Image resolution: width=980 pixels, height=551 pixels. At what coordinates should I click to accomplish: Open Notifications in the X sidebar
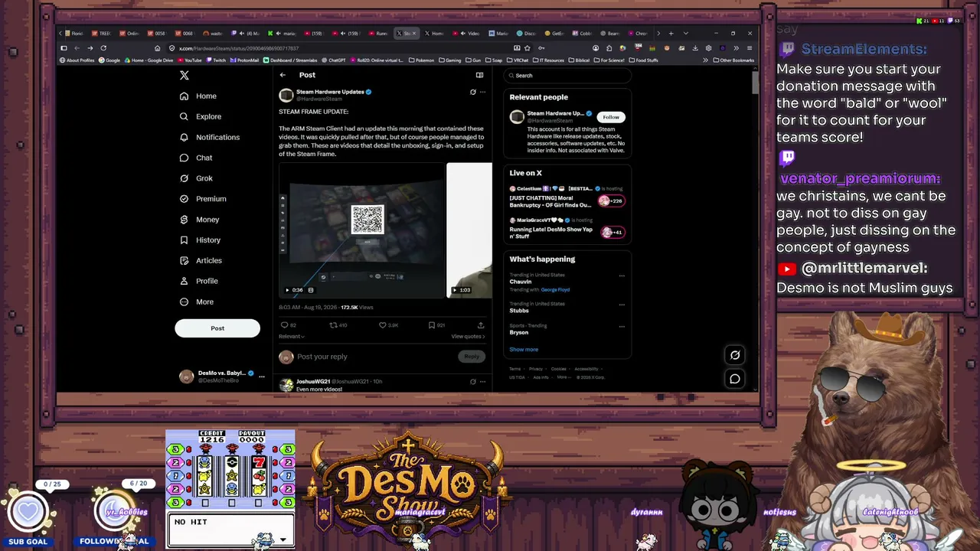[x=210, y=137]
